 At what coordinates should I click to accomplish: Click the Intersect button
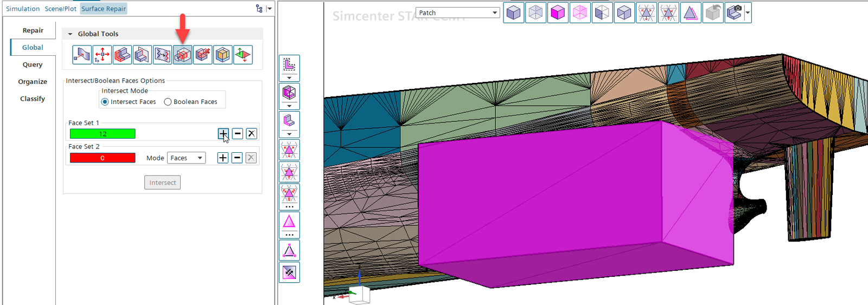pyautogui.click(x=162, y=183)
